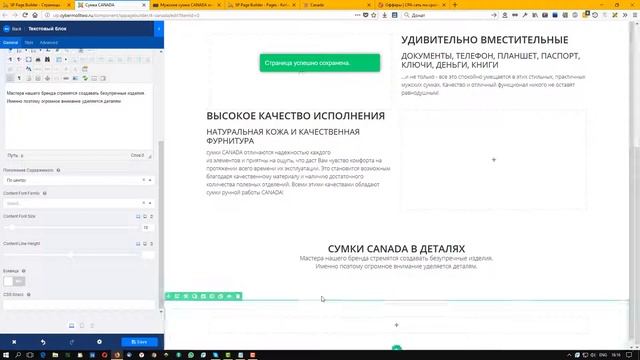The width and height of the screenshot is (640, 360).
Task: Select mobile preview icon at panel bottom
Action: tap(92, 325)
